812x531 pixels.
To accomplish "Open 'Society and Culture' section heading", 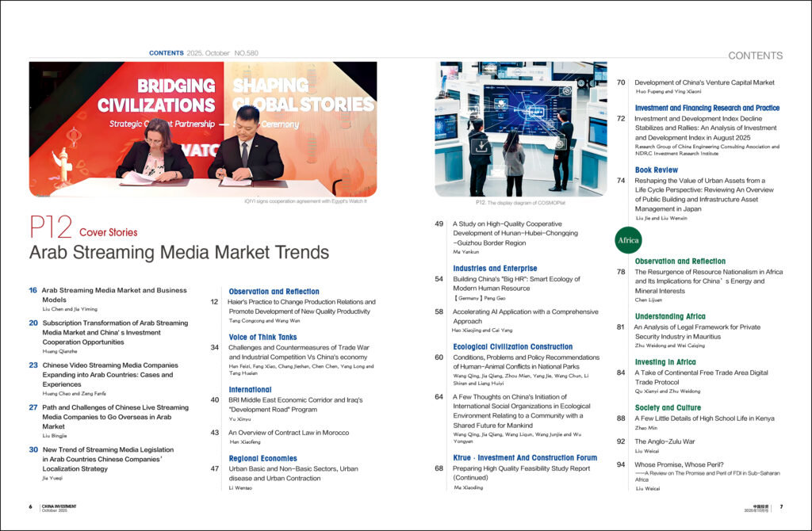I will pos(668,408).
